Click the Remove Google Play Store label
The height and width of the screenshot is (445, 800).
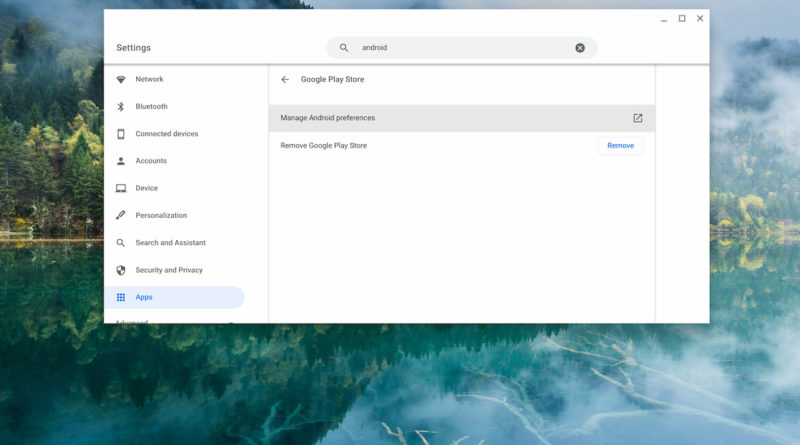point(323,146)
